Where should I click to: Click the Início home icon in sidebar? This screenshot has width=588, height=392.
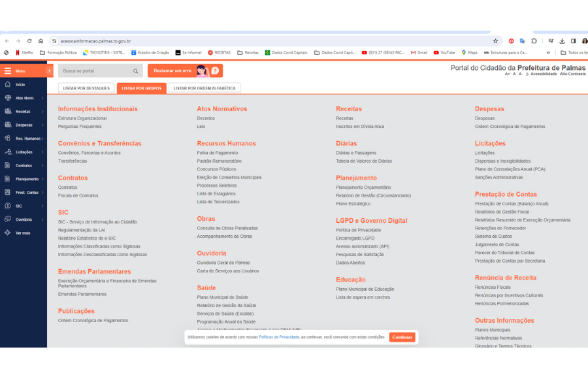(8, 84)
